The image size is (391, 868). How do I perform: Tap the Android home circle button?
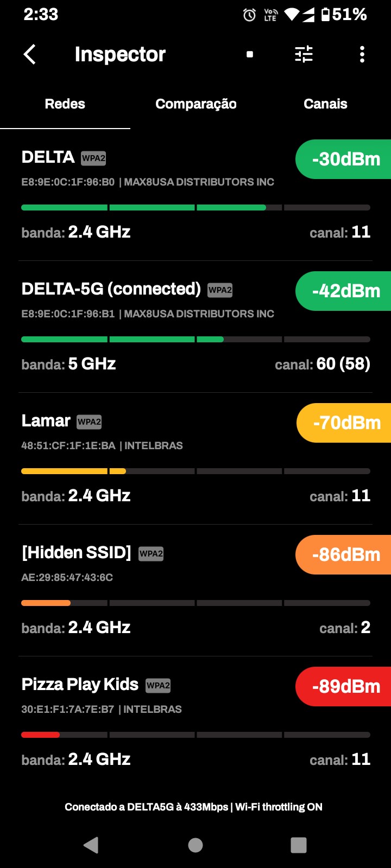coord(195,845)
